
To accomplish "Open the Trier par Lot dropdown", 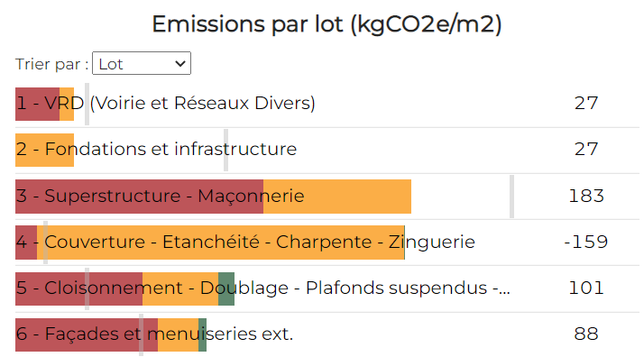I will [142, 63].
